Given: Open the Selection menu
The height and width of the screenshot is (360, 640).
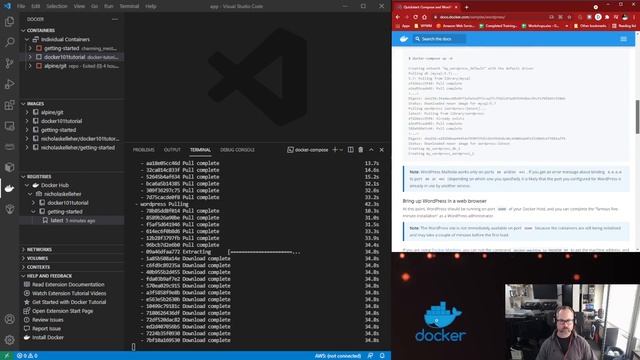Looking at the screenshot, I should coord(56,6).
